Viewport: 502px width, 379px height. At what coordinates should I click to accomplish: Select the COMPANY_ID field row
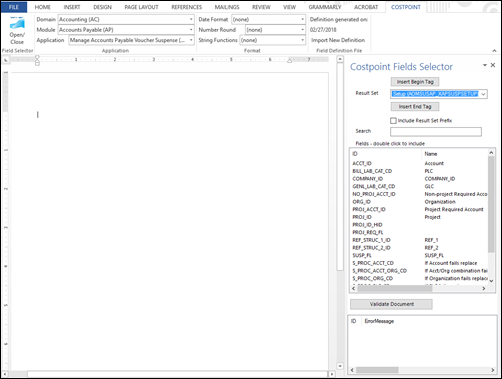click(x=419, y=179)
